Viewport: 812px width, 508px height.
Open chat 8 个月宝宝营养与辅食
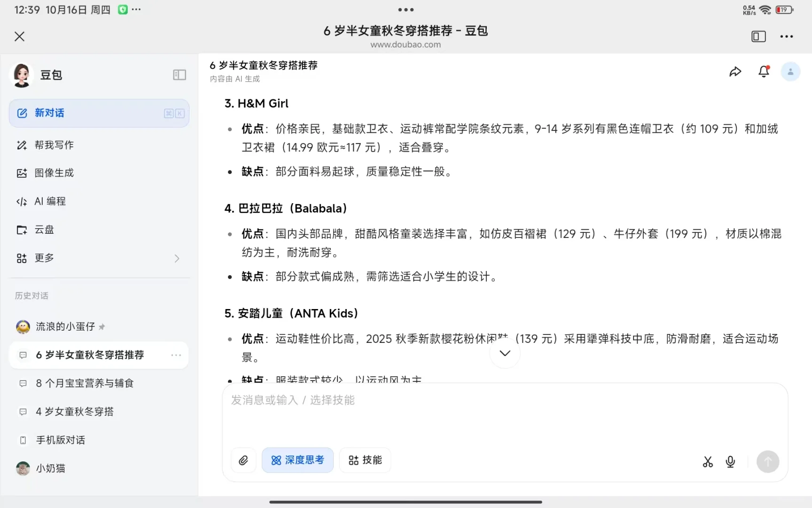pyautogui.click(x=99, y=383)
